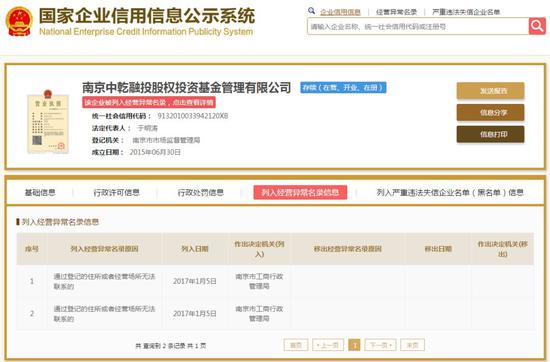Select the 严重违法失信企业名单 search tab

pos(466,12)
